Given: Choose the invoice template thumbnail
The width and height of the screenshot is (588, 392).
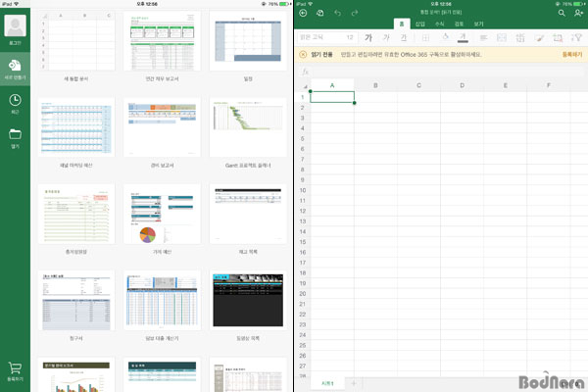Looking at the screenshot, I should tap(76, 301).
